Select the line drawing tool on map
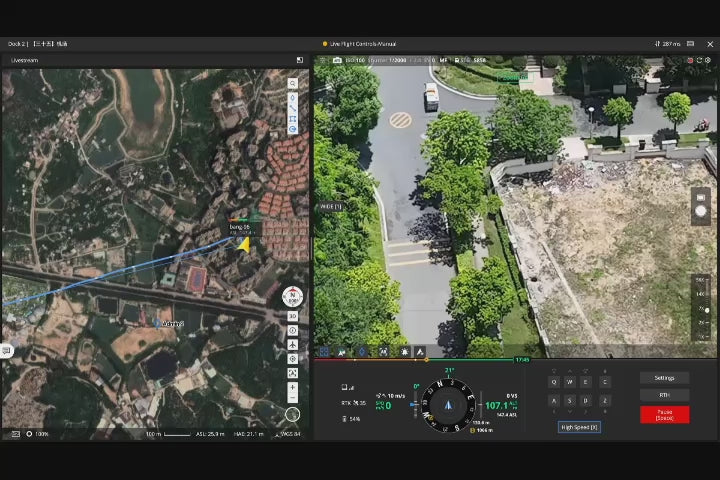 click(293, 108)
